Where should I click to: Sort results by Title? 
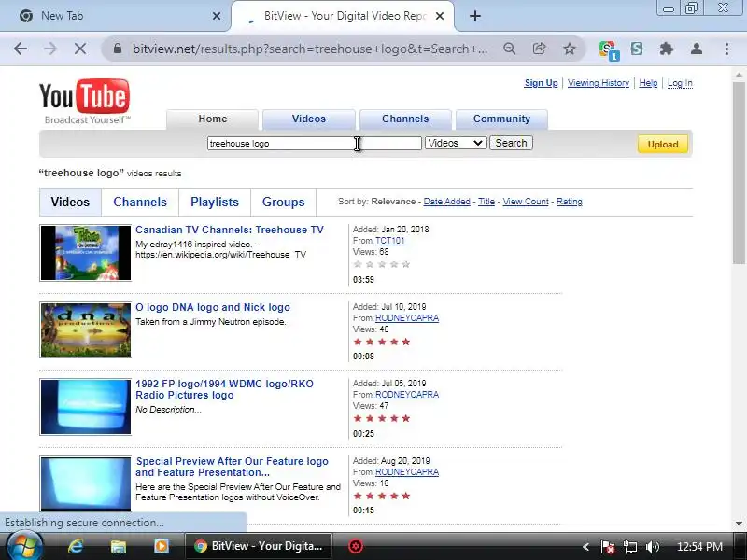click(486, 202)
